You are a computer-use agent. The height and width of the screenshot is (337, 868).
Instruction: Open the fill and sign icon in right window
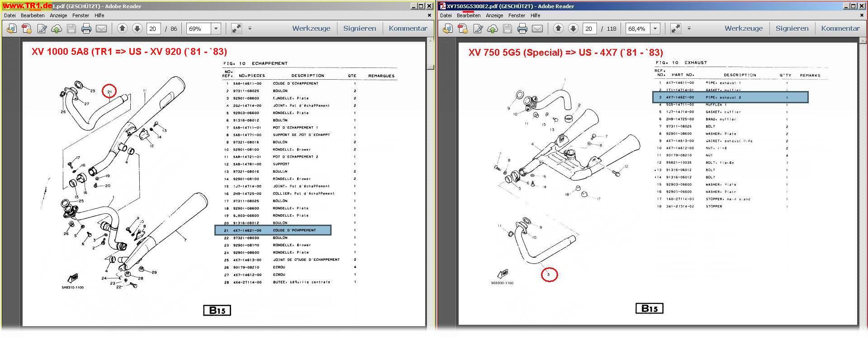click(478, 29)
